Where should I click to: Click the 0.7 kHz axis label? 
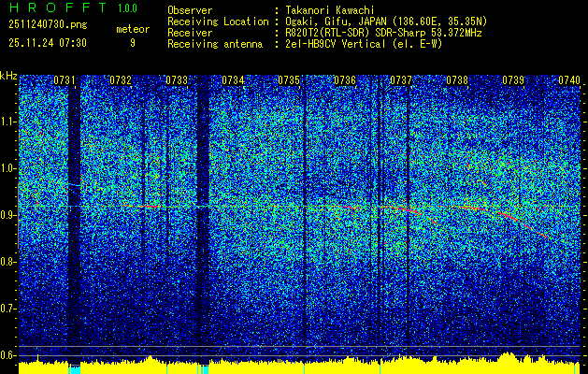click(x=8, y=309)
